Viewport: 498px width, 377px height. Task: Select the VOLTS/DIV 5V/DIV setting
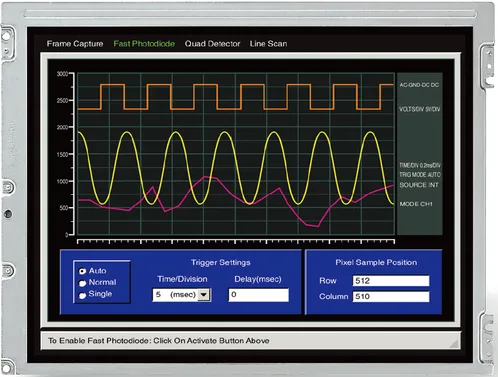[x=420, y=109]
